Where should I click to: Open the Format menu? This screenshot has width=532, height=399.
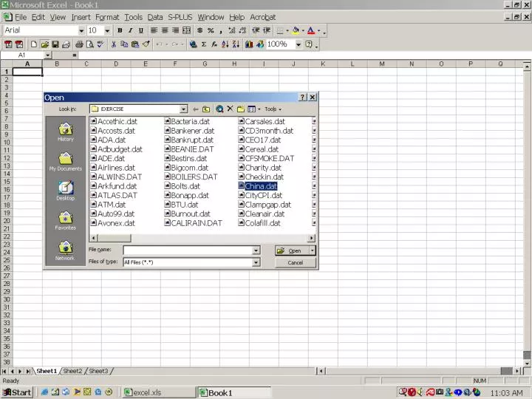tap(107, 17)
